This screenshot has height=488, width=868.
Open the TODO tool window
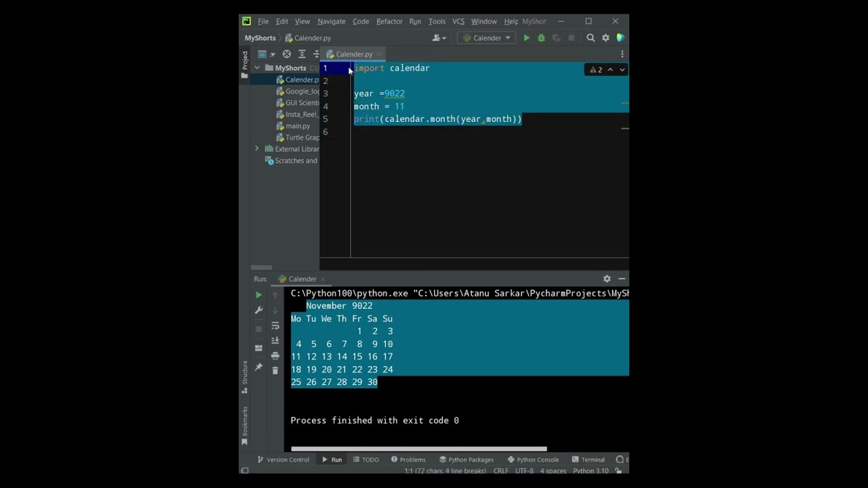coord(366,460)
